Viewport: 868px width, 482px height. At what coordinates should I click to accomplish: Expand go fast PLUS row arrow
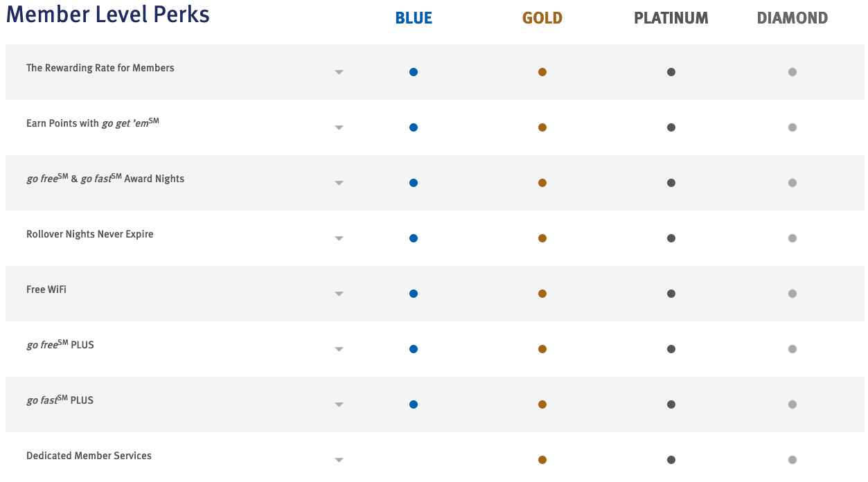(339, 404)
